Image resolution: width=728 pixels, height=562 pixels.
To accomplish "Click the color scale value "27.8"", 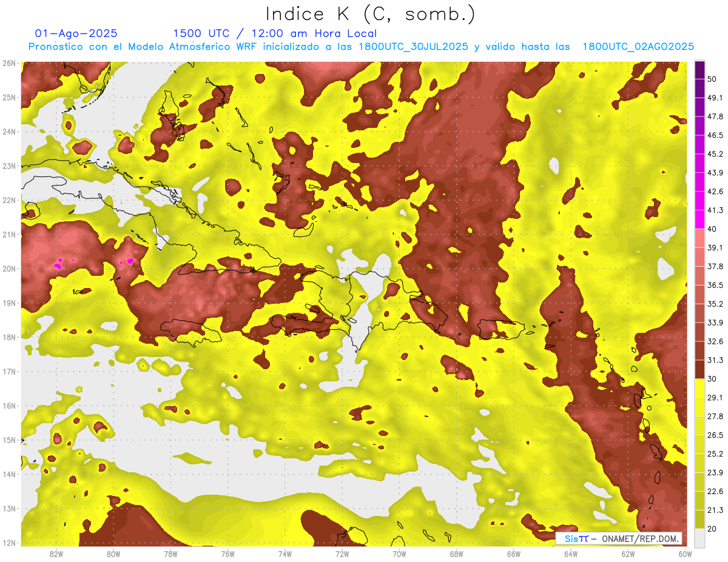I will click(x=715, y=416).
